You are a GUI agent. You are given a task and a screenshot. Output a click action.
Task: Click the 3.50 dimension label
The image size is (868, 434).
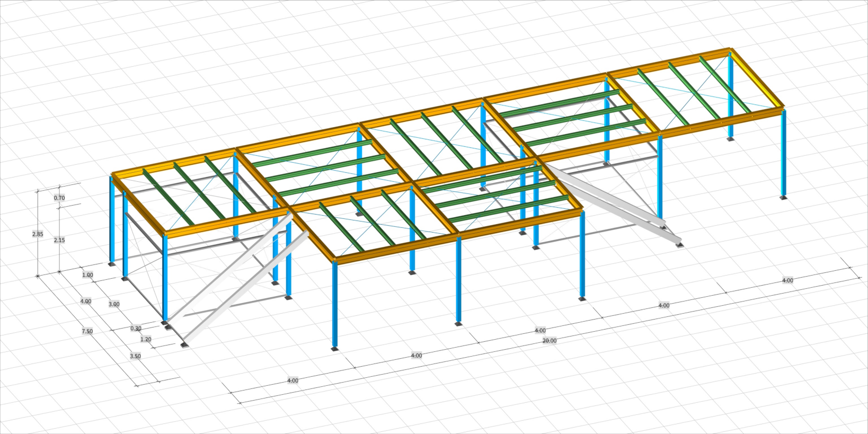pos(135,356)
